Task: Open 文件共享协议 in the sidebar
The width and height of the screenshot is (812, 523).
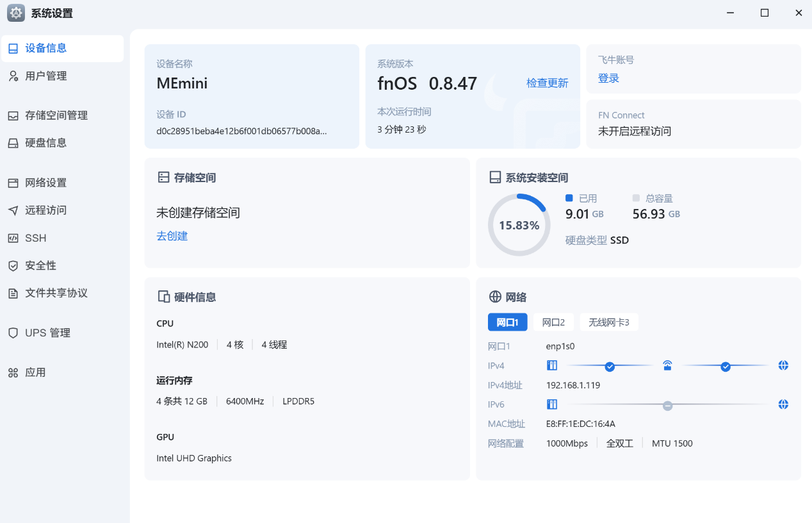Action: point(56,293)
